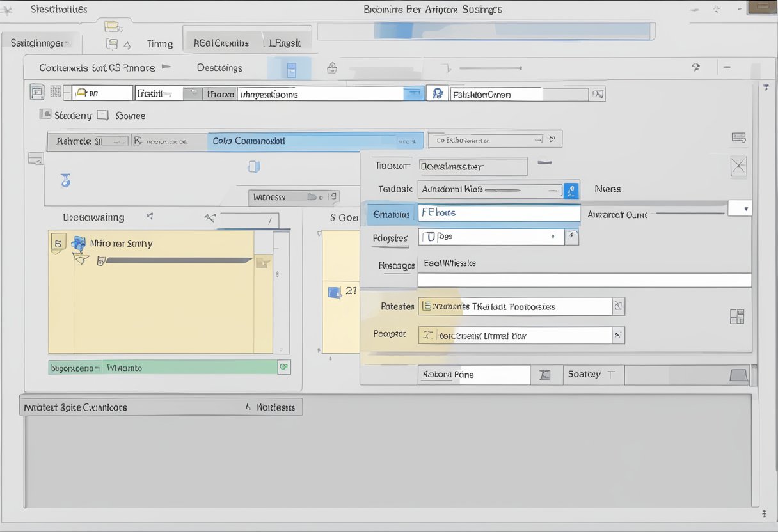Click the blue person icon before FalsklonOrnen field
The image size is (778, 532).
[x=438, y=93]
